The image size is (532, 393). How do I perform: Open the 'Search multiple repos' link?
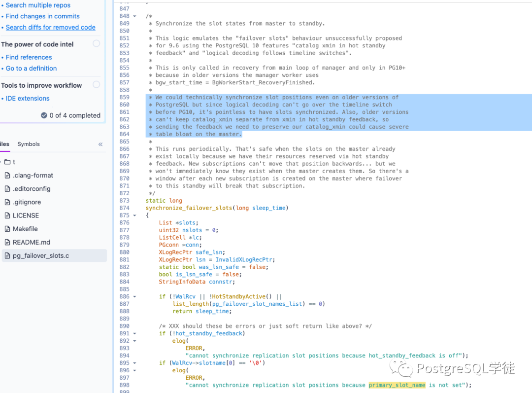coord(38,5)
